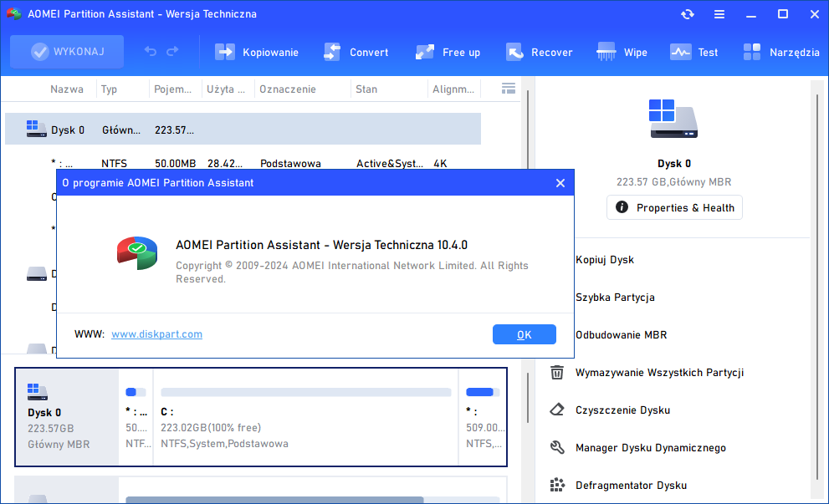Select Manager Dysku Dynamicznego operation
The width and height of the screenshot is (829, 504).
650,447
